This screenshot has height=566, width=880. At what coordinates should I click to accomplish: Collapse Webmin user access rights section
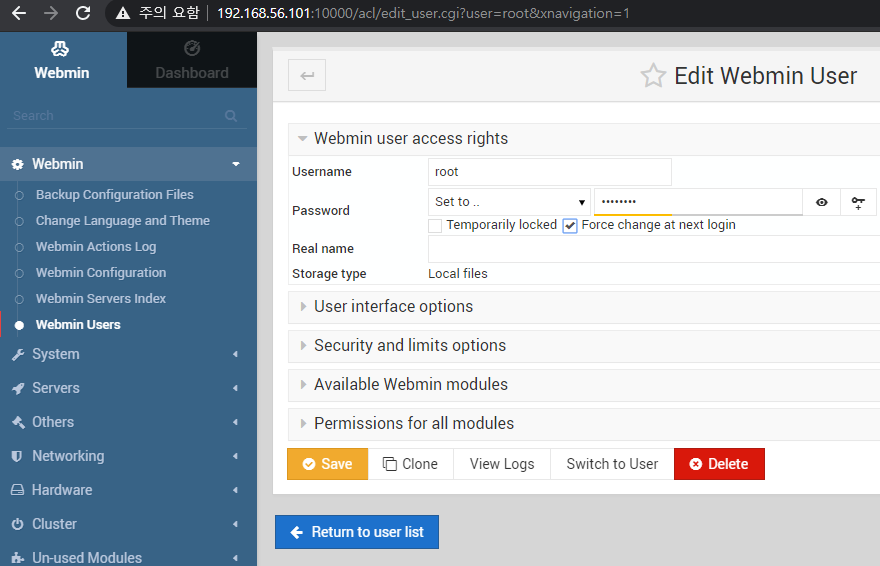[411, 139]
